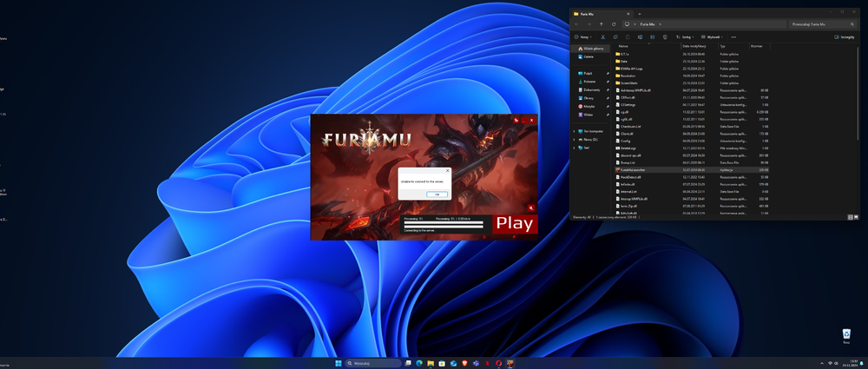Viewport: 868px width, 369px height.
Task: Open Task View icon on taskbar
Action: 409,364
